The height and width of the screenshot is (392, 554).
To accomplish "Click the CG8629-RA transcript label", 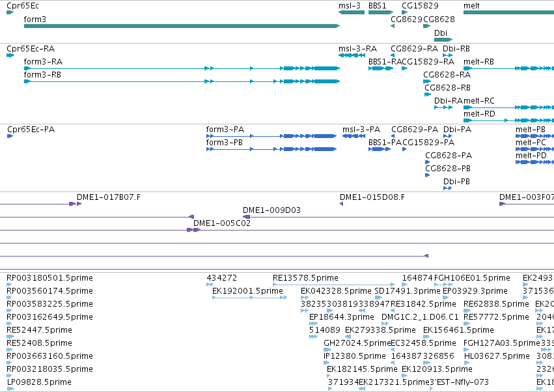I will coord(415,49).
